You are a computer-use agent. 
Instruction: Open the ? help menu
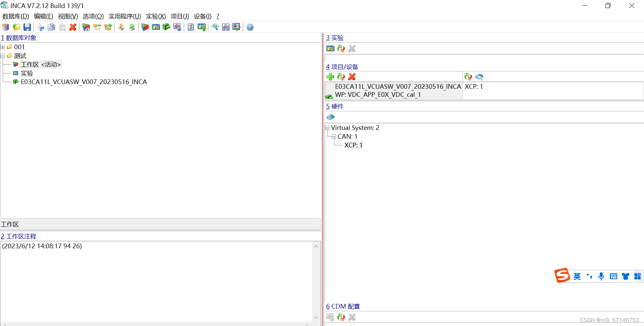point(218,16)
